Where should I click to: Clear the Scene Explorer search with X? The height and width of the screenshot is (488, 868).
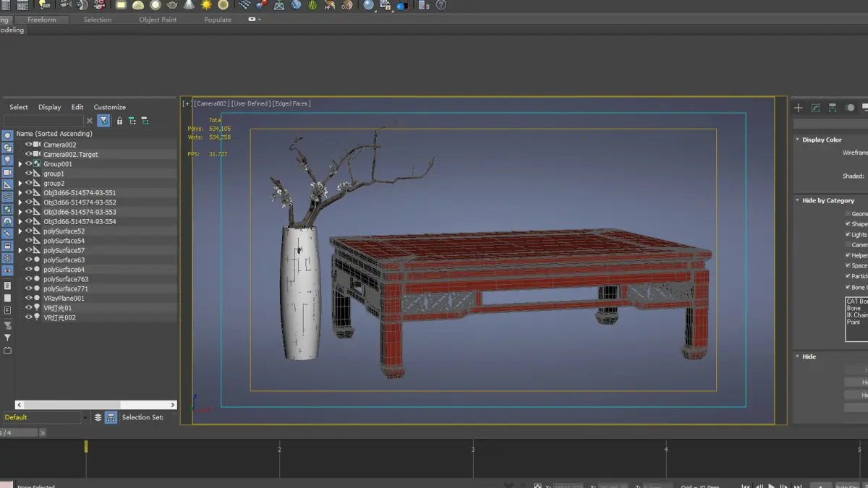tap(90, 121)
